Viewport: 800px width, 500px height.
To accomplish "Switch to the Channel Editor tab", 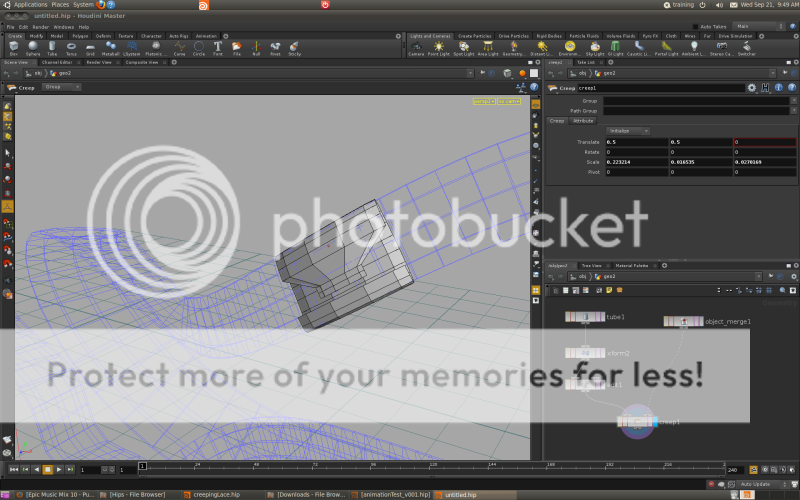I will point(57,62).
